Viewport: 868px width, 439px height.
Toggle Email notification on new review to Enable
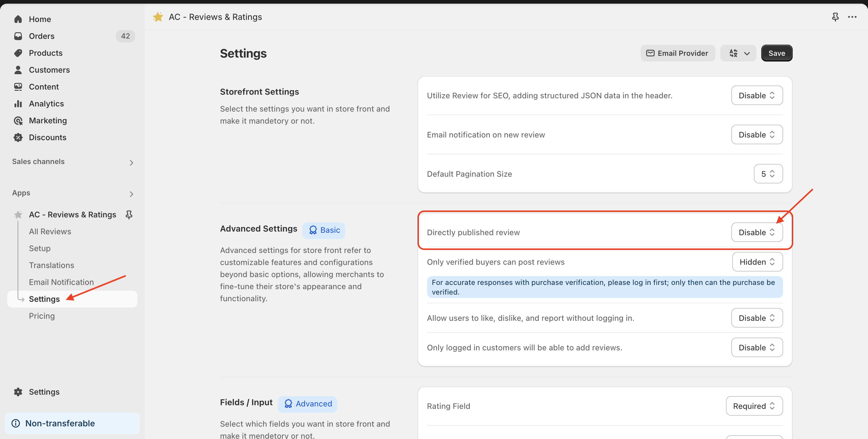(x=756, y=134)
